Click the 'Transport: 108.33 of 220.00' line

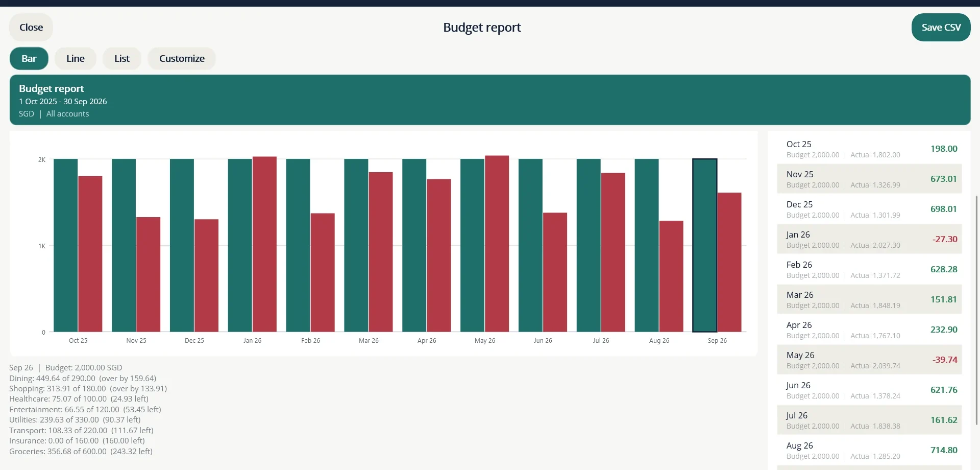click(x=81, y=431)
